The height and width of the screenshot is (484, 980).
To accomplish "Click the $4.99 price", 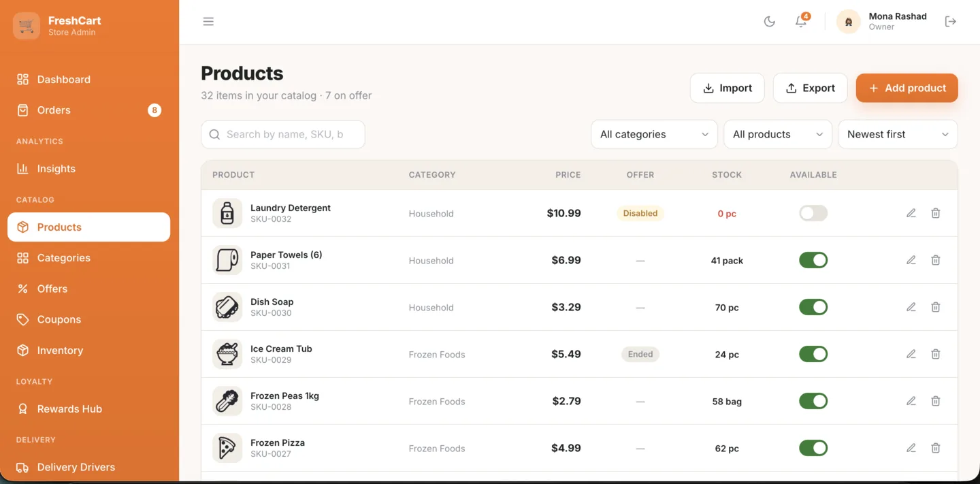I will click(566, 448).
